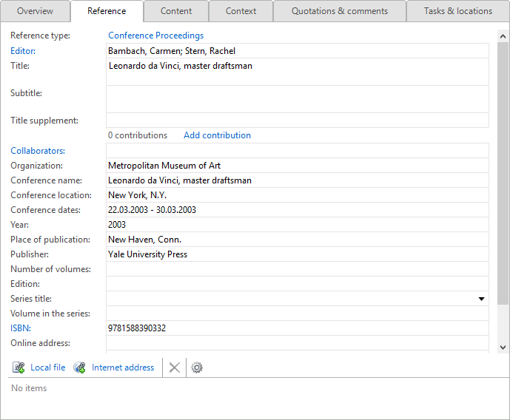Click the '0 contributions' text

coord(138,135)
